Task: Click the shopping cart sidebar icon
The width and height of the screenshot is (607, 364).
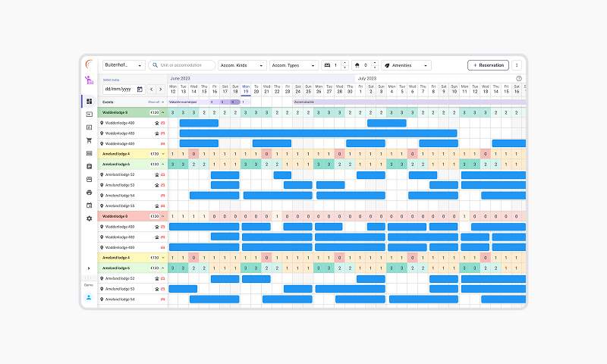Action: (89, 140)
